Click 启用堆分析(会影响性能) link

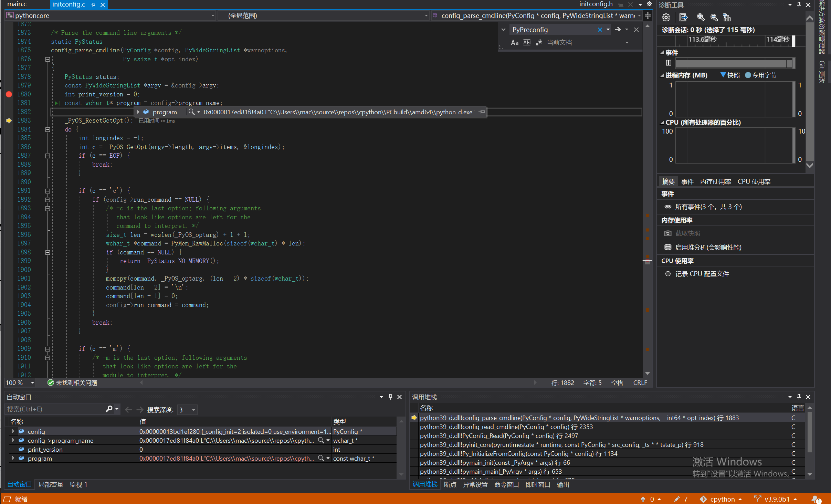click(708, 247)
